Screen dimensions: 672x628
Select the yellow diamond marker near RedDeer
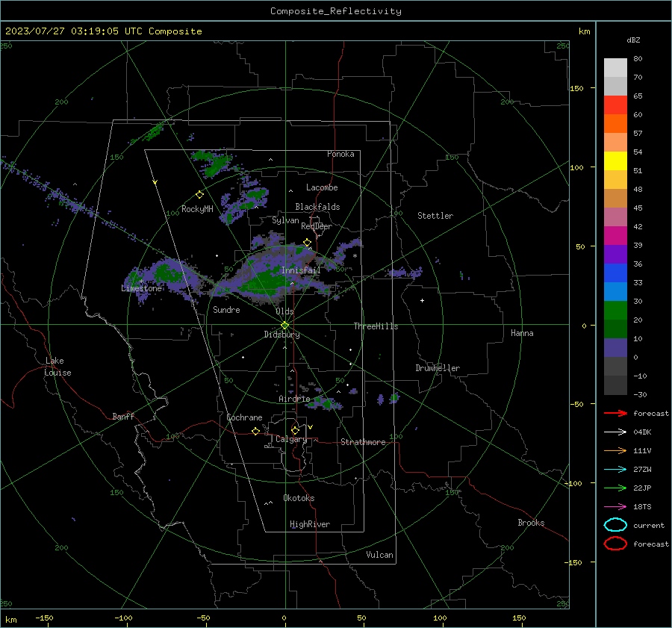pos(308,243)
